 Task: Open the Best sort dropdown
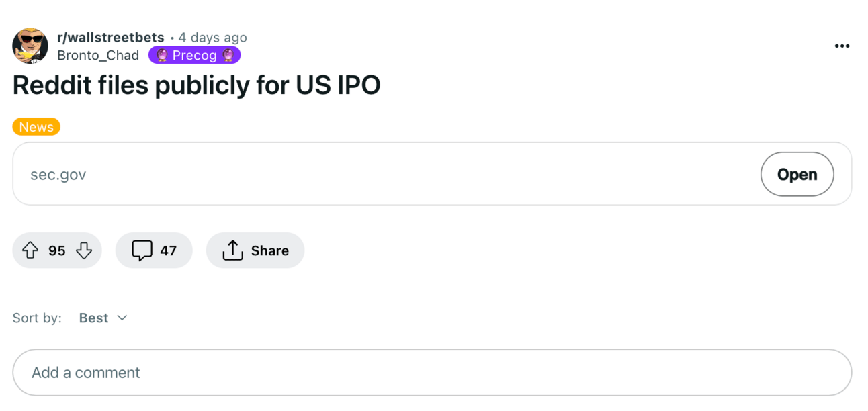coord(94,318)
